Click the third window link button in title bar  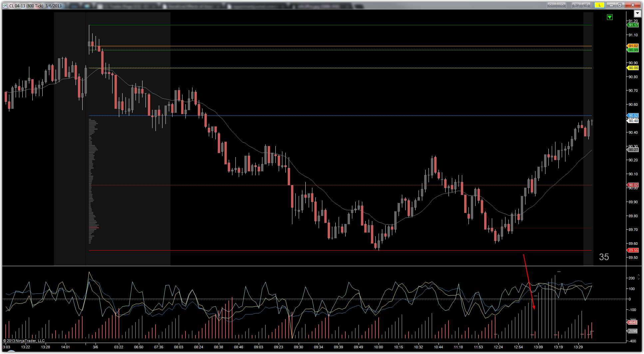576,5
